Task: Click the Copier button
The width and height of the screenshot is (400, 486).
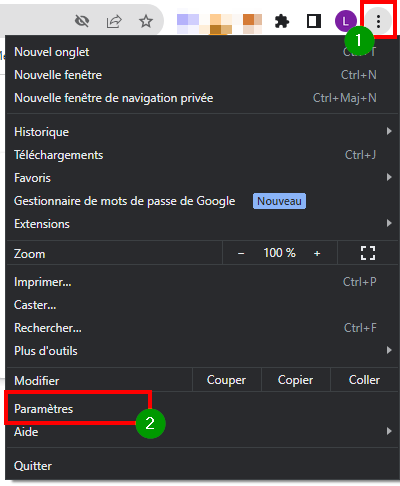Action: click(x=295, y=380)
